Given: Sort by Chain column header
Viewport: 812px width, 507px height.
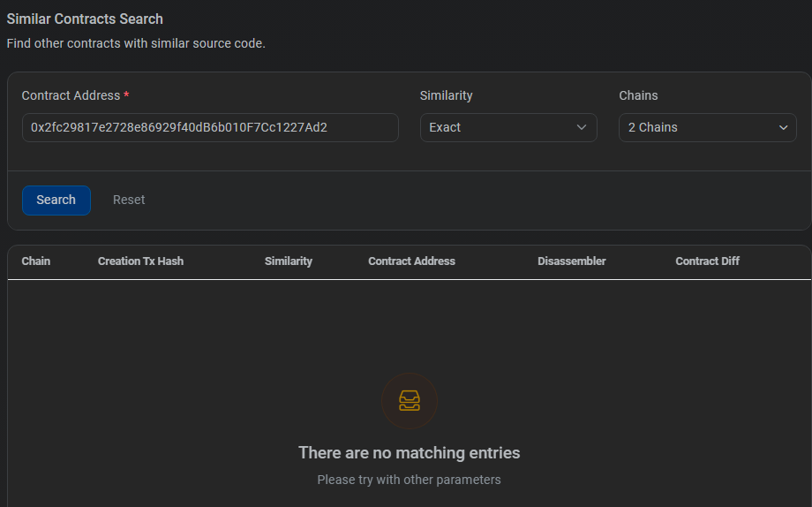Looking at the screenshot, I should (35, 261).
